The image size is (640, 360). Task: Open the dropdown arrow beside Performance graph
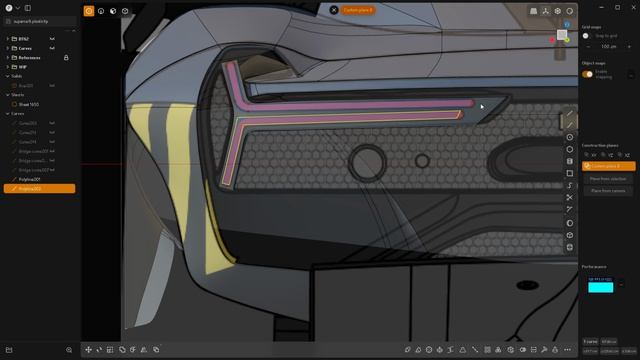621,284
